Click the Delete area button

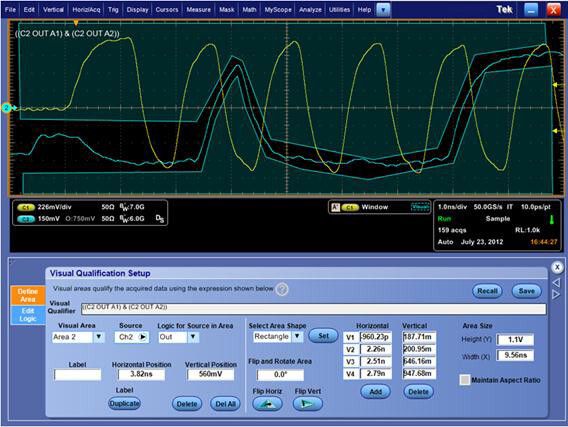coord(187,404)
